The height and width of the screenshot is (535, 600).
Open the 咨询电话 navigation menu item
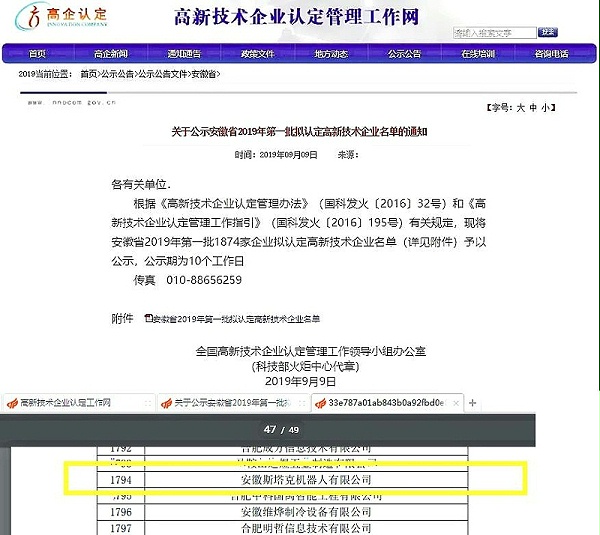click(551, 54)
